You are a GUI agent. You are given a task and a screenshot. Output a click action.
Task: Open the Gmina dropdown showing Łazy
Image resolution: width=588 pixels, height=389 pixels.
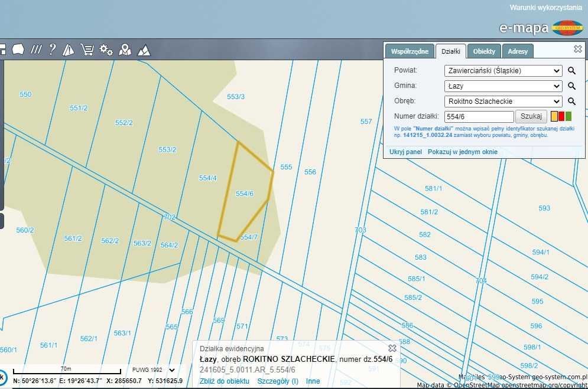tap(503, 86)
